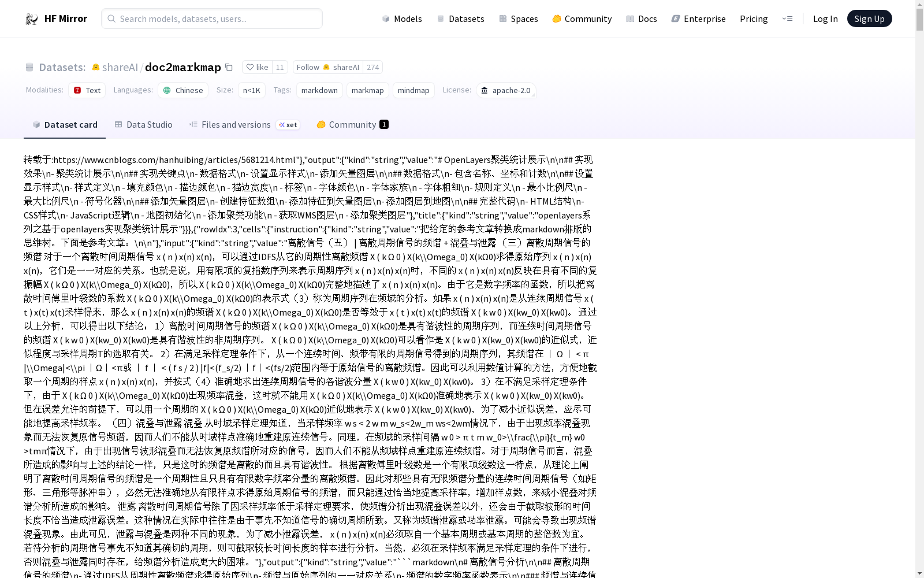Open the Enterprise page

click(698, 18)
